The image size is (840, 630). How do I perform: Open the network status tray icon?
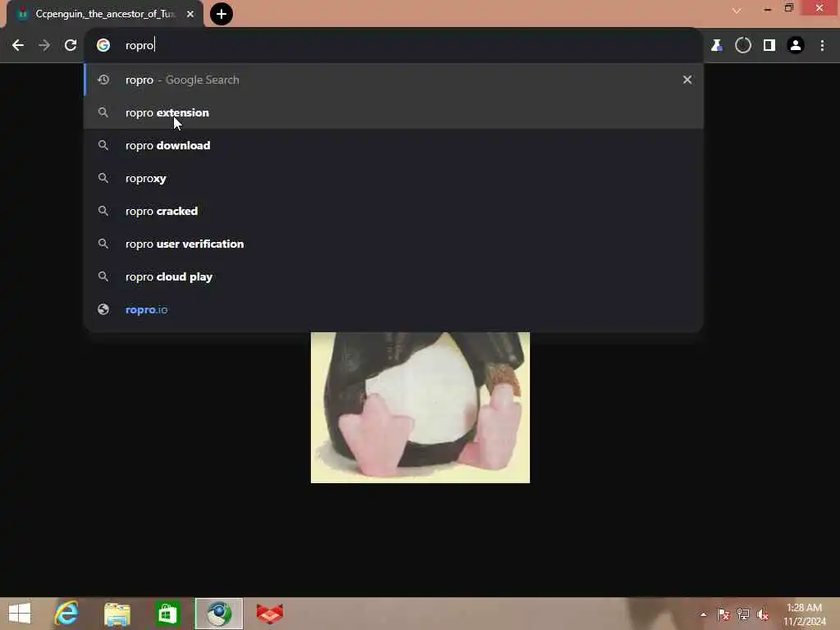[743, 614]
